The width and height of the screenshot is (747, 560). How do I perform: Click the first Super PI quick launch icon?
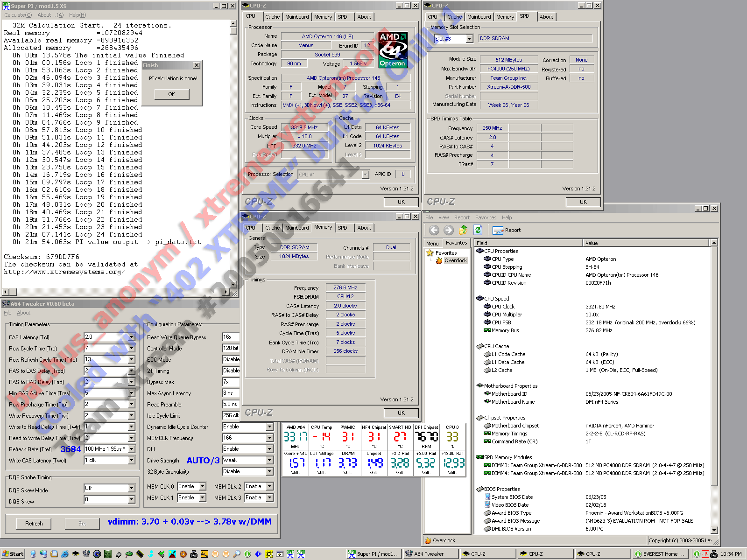coord(290,554)
